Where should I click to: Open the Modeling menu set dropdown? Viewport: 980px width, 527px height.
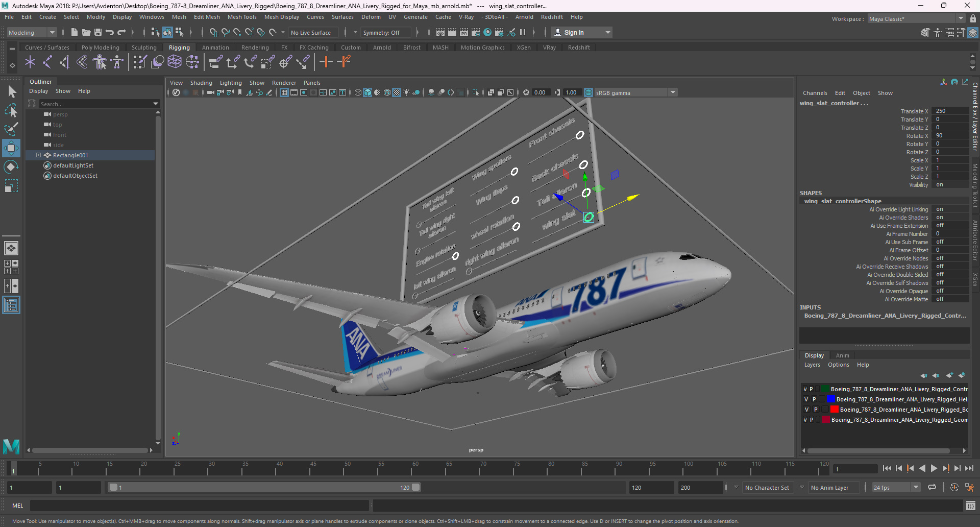coord(32,32)
